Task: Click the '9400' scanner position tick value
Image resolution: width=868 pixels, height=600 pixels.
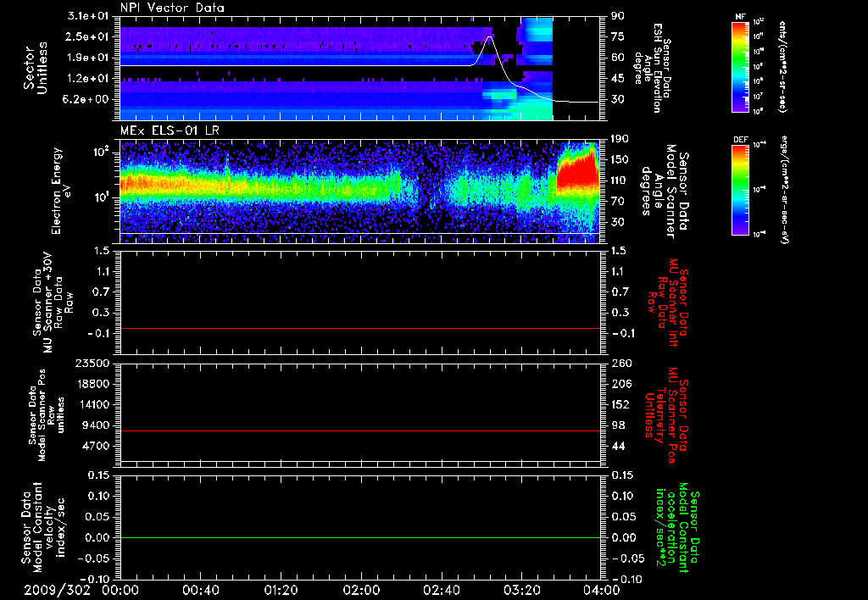Action: pos(96,425)
